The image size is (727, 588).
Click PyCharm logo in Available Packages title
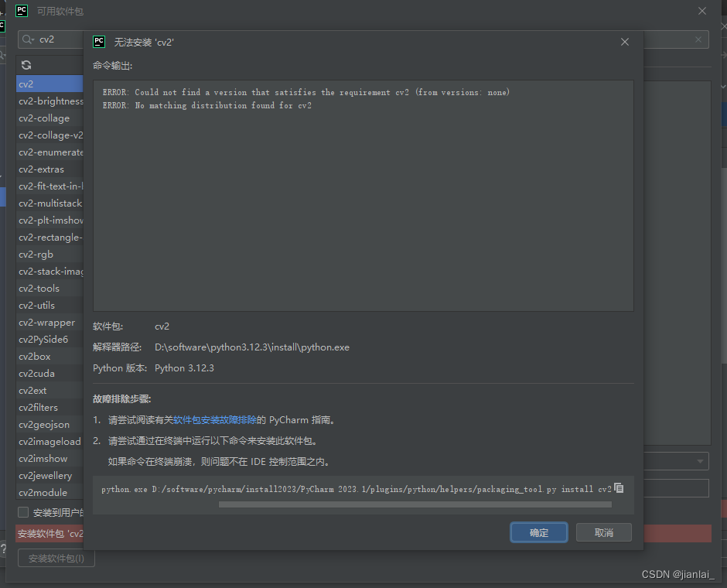(22, 11)
